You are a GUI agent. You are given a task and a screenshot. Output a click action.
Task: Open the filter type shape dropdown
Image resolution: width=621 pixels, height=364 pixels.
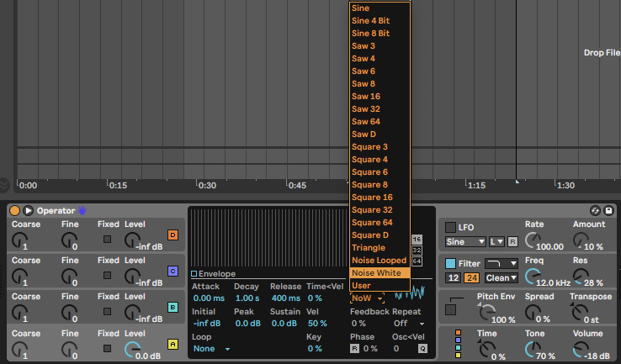click(x=502, y=263)
